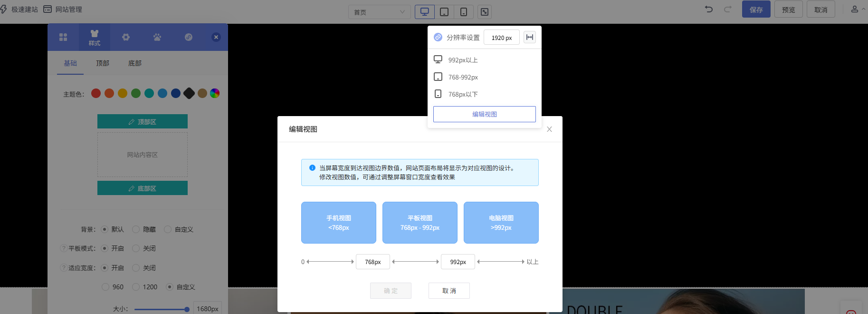The width and height of the screenshot is (868, 314).
Task: Switch to the 顶部 tab
Action: tap(103, 63)
